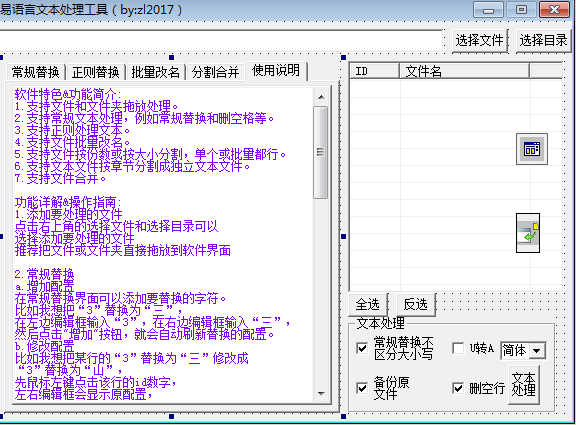Screen dimensions: 576x425
Task: Click the maximize window button
Action: click(521, 9)
